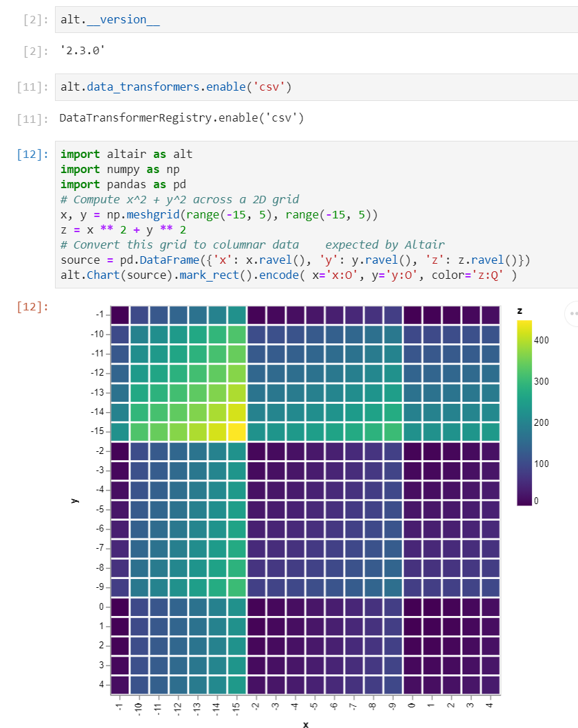Click the 'z = x ** 2 + y ** 2' line
This screenshot has height=728, width=578.
pos(123,230)
